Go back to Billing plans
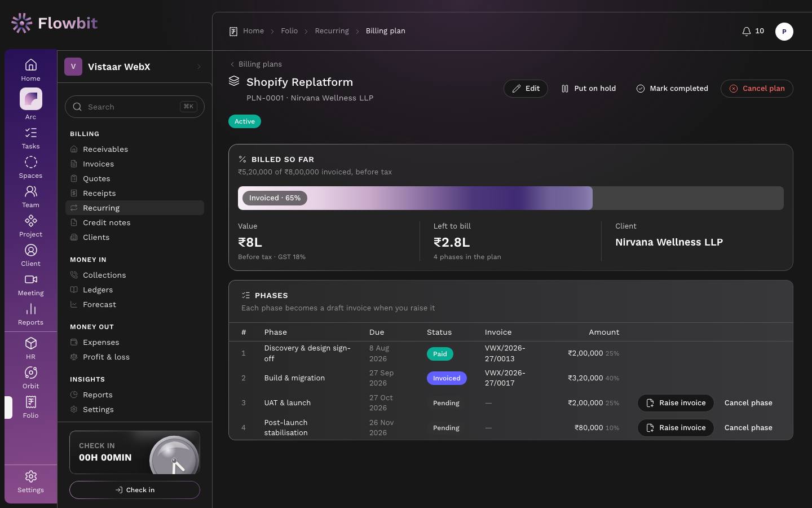The width and height of the screenshot is (812, 508). pyautogui.click(x=256, y=64)
